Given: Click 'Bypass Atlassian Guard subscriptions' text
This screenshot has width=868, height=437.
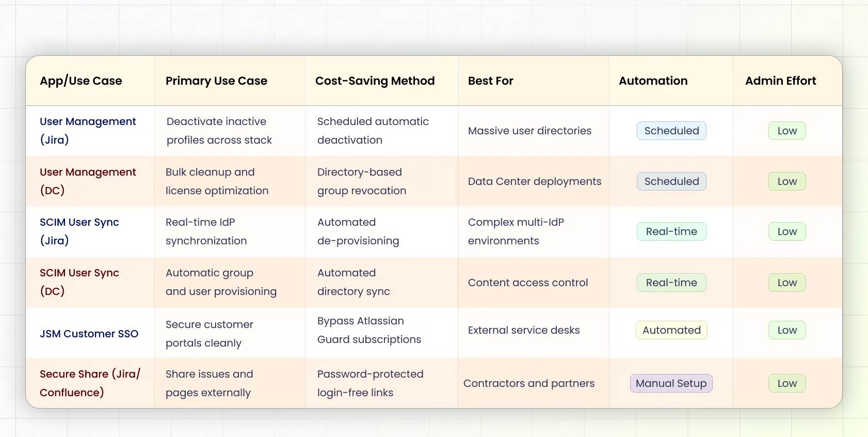Looking at the screenshot, I should (x=369, y=330).
